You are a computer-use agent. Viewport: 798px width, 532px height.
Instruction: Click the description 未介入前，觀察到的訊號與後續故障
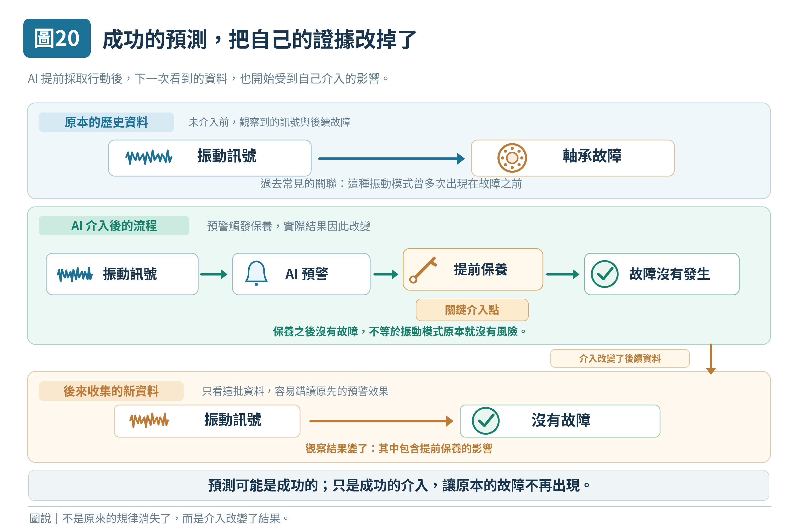(x=269, y=122)
